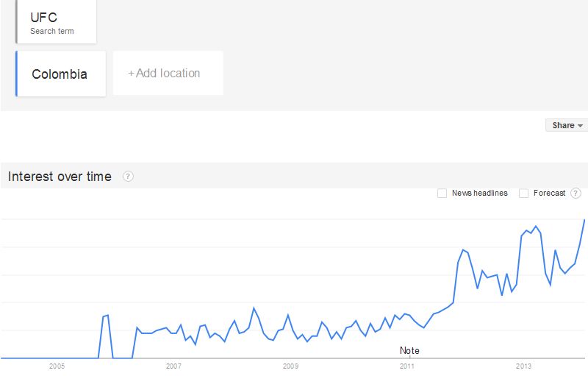
Task: Click the 2005 label on the time axis
Action: (57, 366)
